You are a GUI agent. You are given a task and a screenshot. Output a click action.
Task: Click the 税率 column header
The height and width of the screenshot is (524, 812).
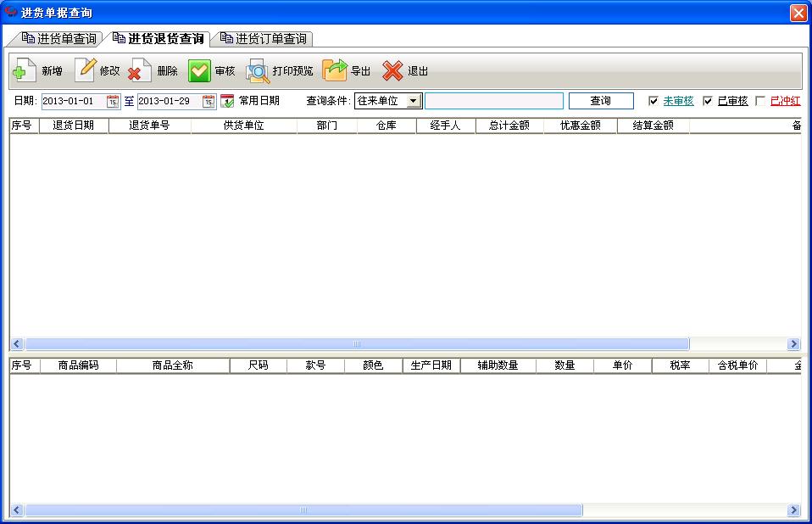pos(681,365)
